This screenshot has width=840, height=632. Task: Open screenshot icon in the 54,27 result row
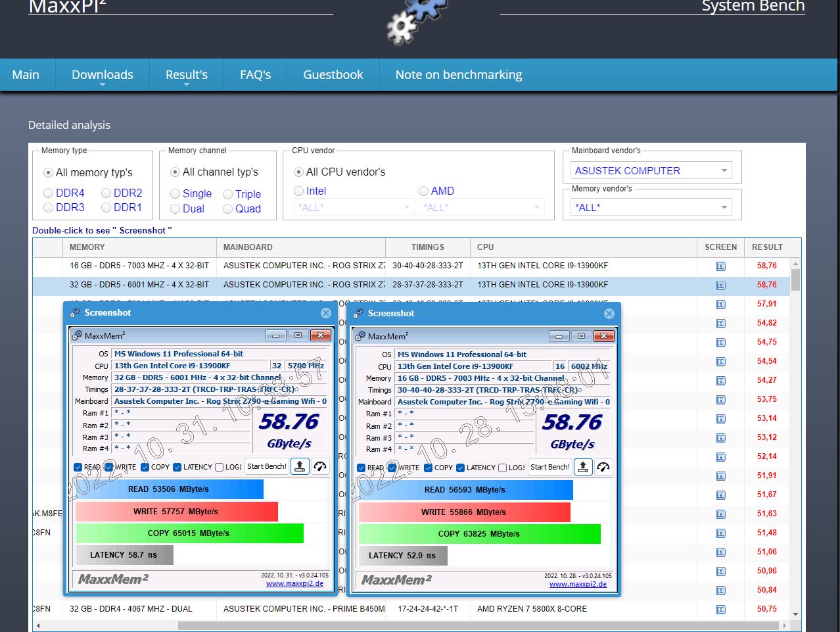[x=720, y=381]
